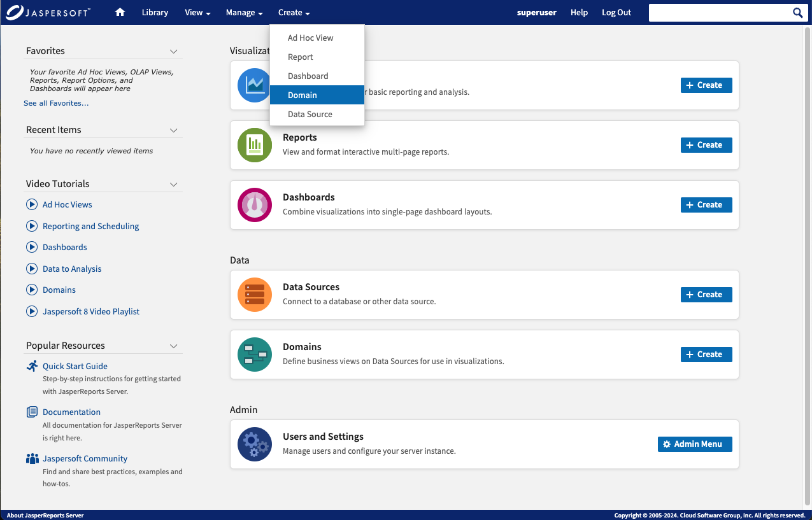812x520 pixels.
Task: Open Ad Hoc Views tutorial link
Action: coord(68,204)
